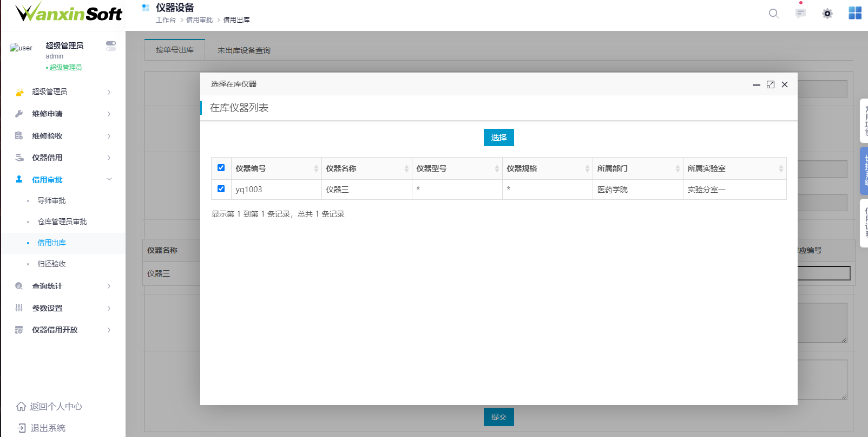Click the search magnifier icon in header

[x=774, y=14]
